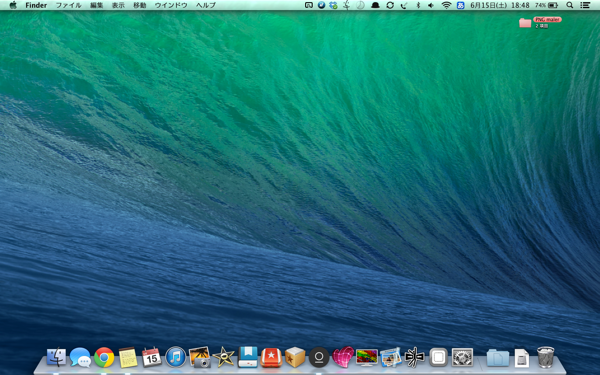Viewport: 600px width, 375px height.
Task: Open the ファイル menu
Action: point(68,5)
